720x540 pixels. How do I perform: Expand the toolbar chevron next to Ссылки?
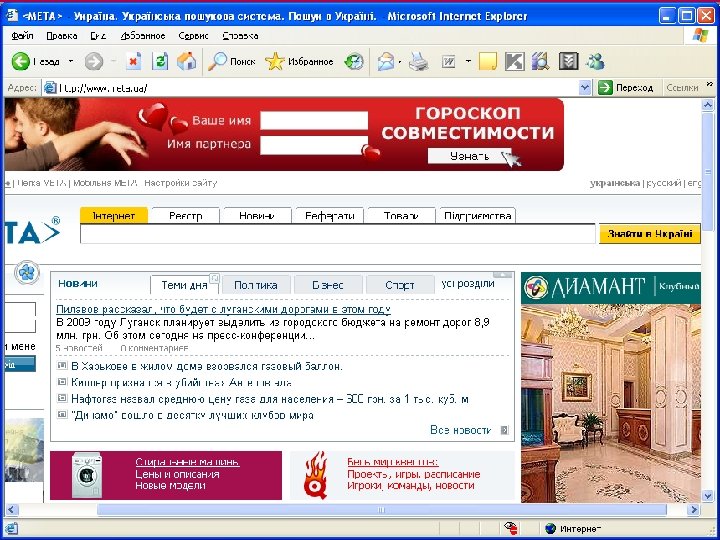pos(709,85)
